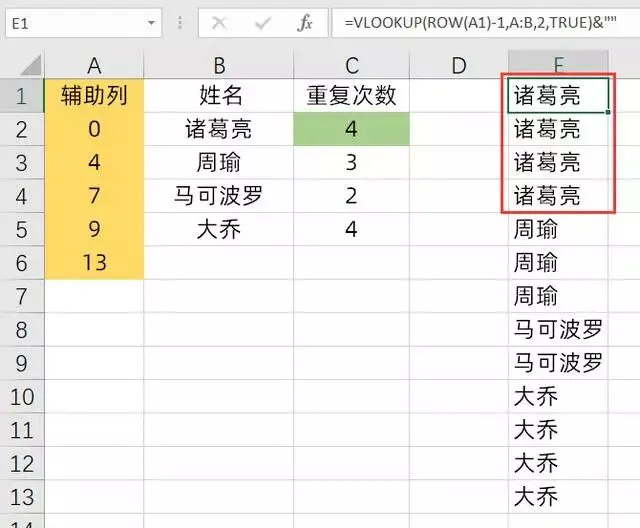The height and width of the screenshot is (528, 640).
Task: Click cell E4 containing 诸葛亮
Action: (558, 196)
